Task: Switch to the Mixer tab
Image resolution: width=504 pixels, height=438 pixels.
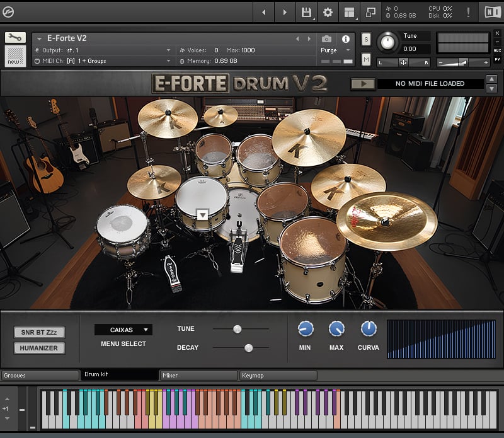Action: (198, 375)
